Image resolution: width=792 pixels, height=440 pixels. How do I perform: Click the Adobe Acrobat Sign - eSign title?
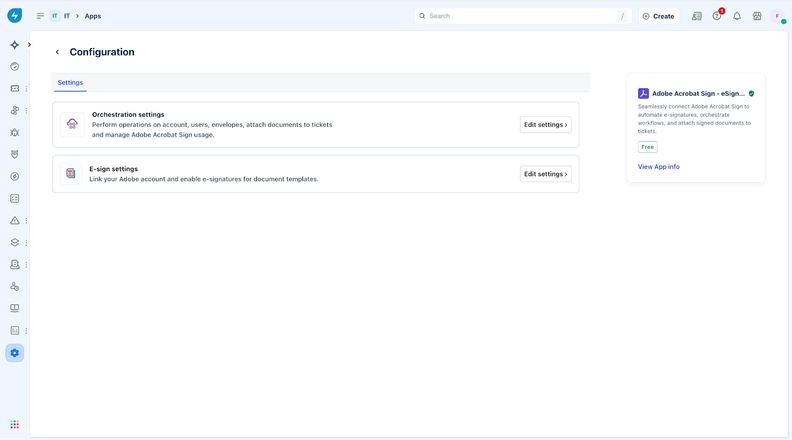click(x=698, y=93)
